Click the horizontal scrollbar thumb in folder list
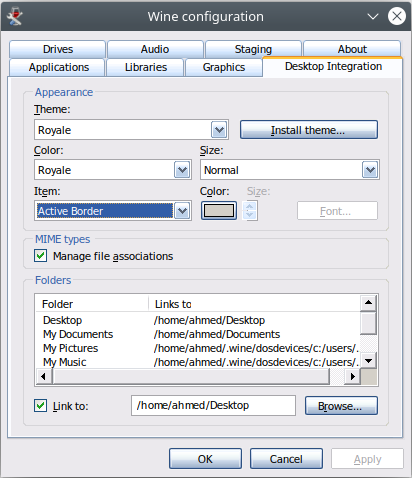This screenshot has height=478, width=412. pos(191,376)
